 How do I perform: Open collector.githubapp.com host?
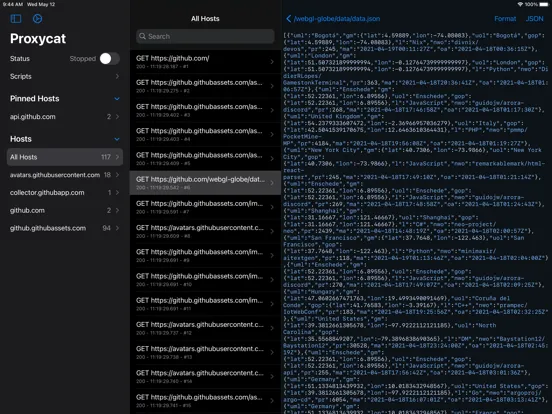point(65,193)
